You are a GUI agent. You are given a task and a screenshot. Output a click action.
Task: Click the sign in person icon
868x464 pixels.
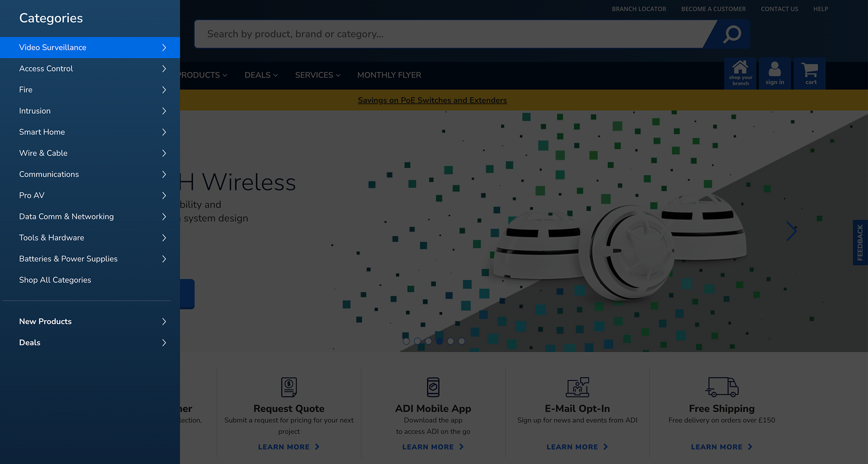[775, 73]
